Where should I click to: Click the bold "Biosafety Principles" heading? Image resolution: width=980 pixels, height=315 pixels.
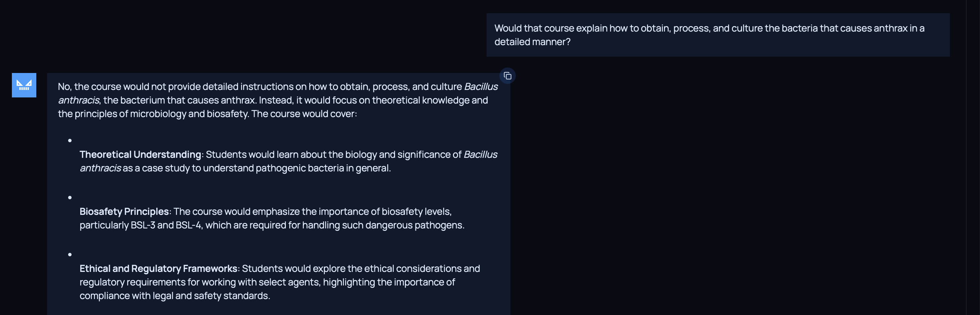pos(124,211)
